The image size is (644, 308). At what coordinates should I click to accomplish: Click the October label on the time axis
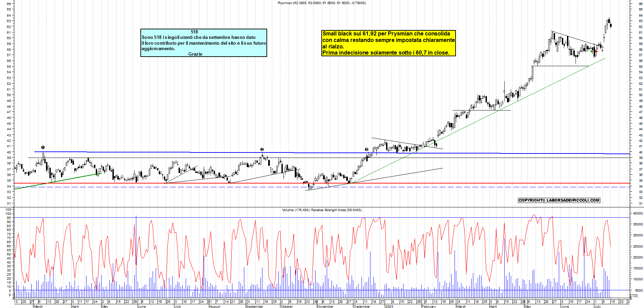[287, 306]
